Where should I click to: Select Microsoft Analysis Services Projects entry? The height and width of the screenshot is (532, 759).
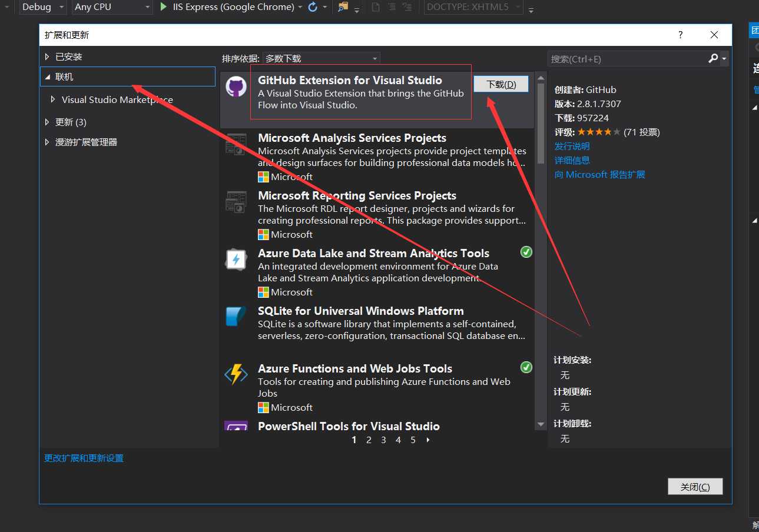(377, 158)
